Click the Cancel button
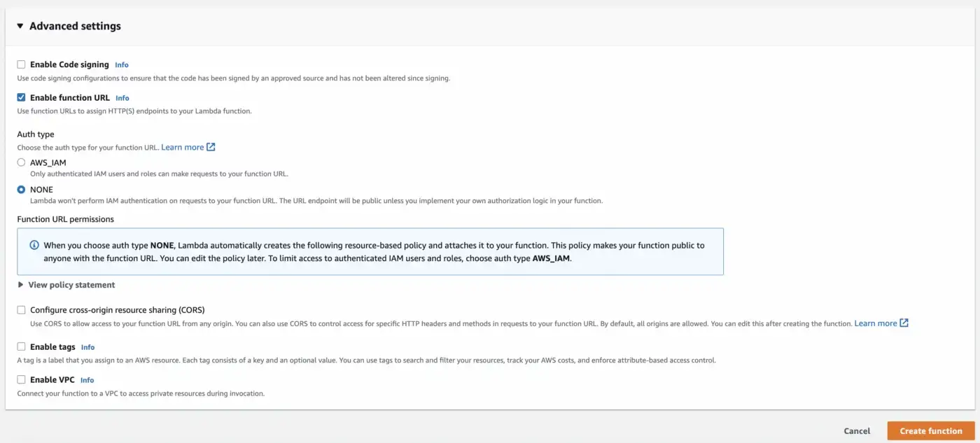980x443 pixels. tap(857, 431)
